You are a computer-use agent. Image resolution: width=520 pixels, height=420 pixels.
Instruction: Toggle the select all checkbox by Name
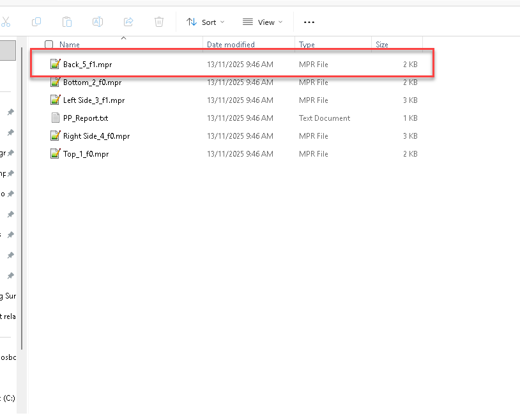point(49,45)
